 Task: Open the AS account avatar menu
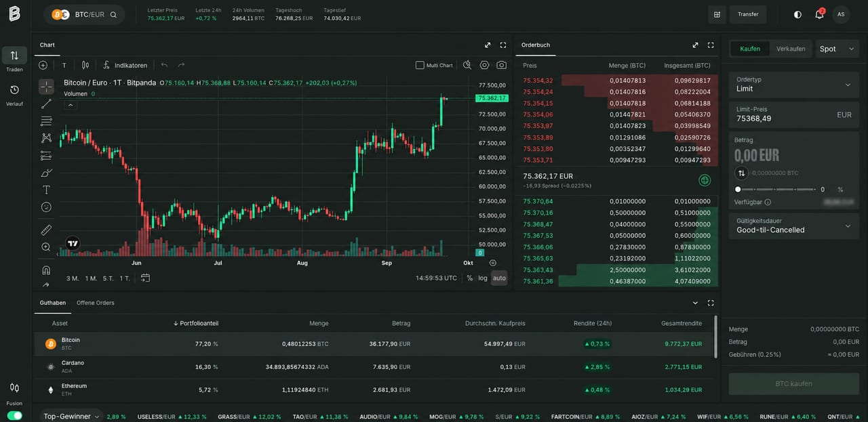click(841, 14)
